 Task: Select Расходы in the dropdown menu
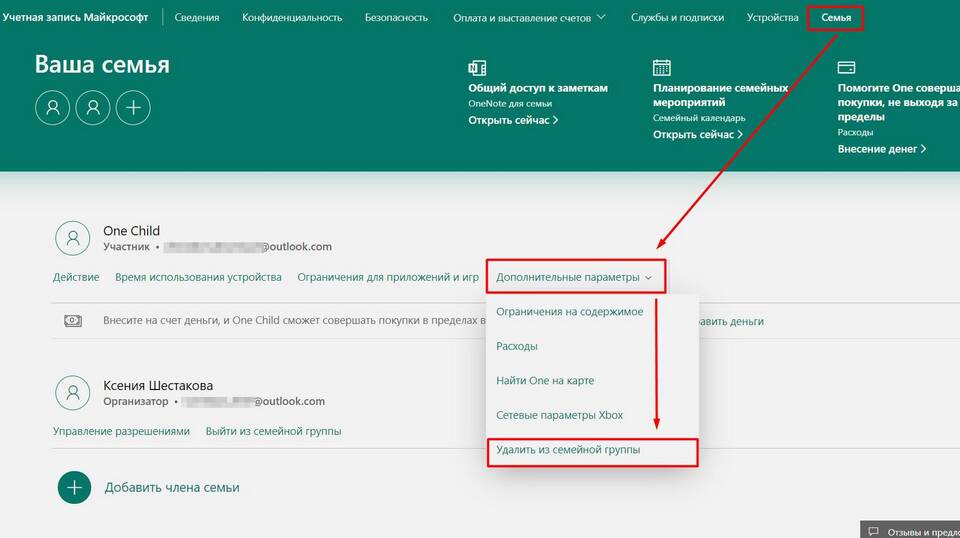[x=517, y=346]
